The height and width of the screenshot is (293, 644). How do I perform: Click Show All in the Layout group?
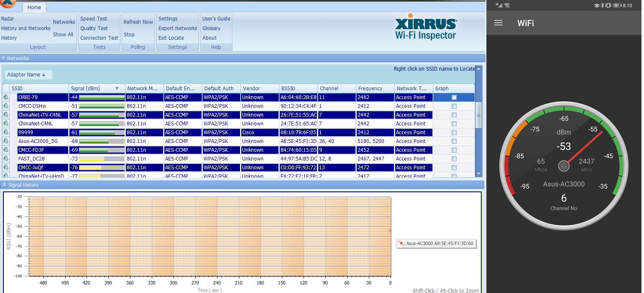coord(63,35)
